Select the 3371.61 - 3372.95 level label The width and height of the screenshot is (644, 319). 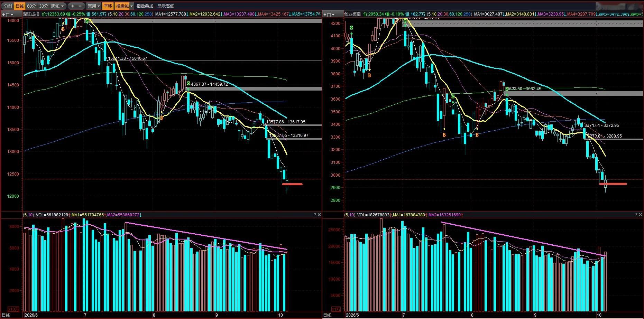pyautogui.click(x=602, y=125)
